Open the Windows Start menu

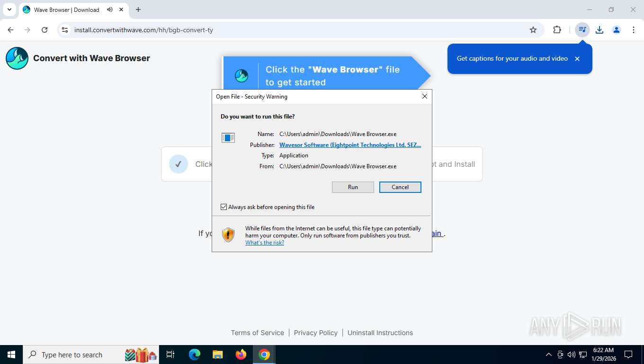click(x=11, y=355)
